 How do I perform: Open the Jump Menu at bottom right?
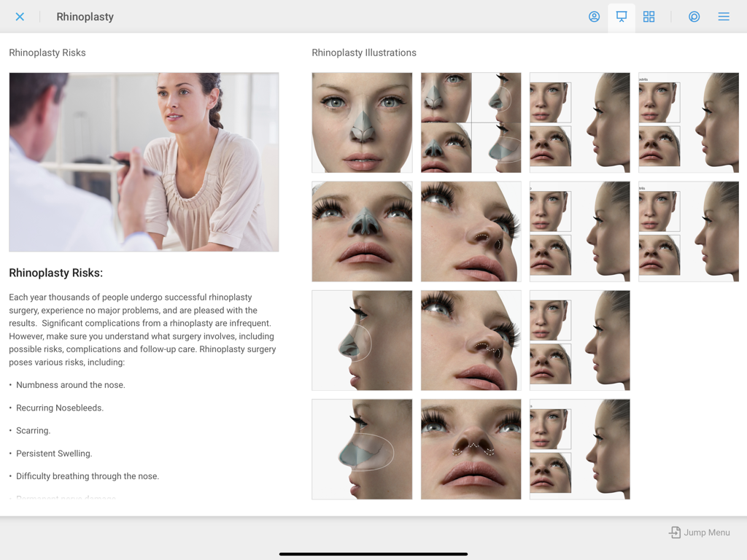click(x=699, y=532)
